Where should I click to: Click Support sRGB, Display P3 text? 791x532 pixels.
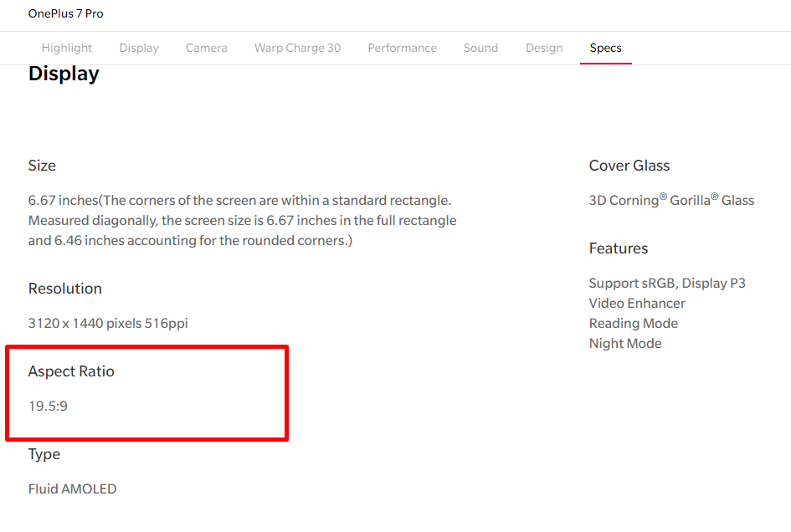(667, 284)
